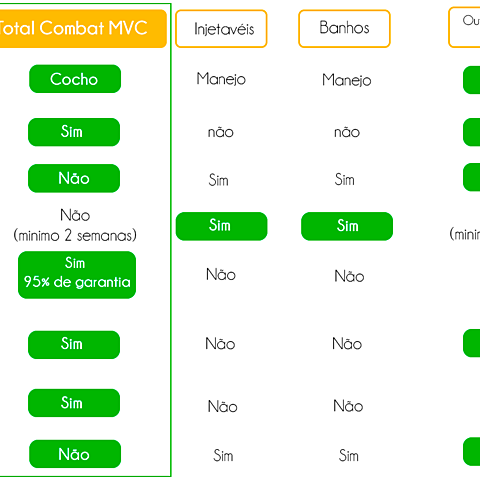Select the last Sim text in Banhos column
480x480 pixels.
349,456
